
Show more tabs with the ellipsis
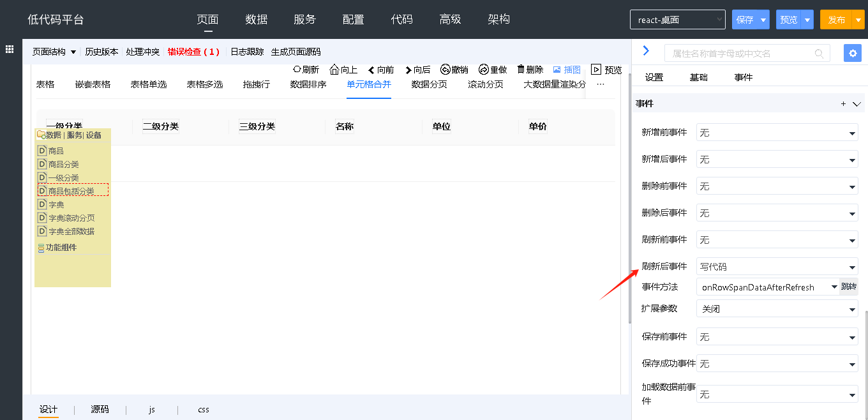(601, 84)
